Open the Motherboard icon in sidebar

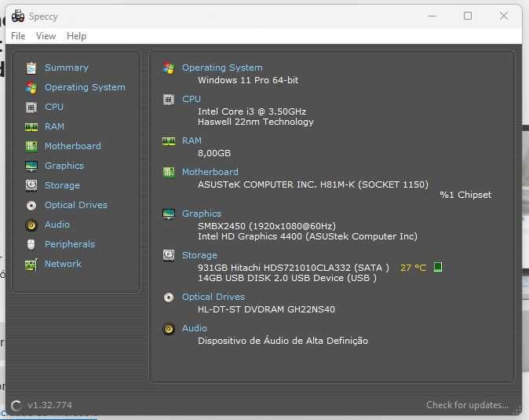pos(31,146)
